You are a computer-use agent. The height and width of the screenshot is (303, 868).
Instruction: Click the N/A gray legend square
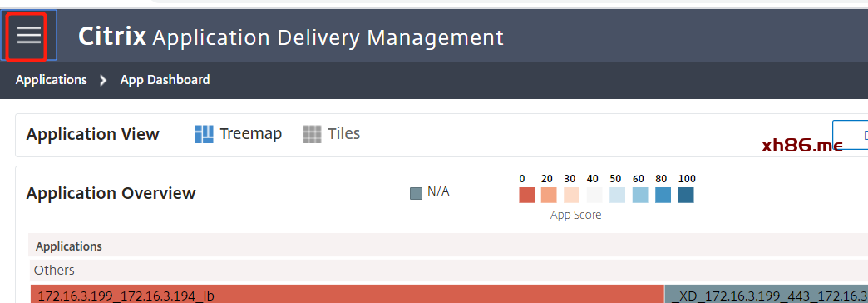(x=416, y=193)
